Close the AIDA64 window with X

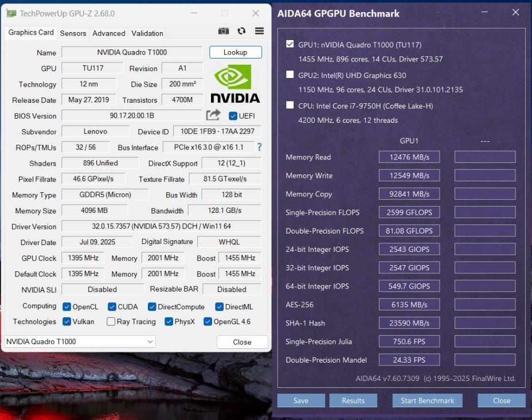click(x=515, y=12)
